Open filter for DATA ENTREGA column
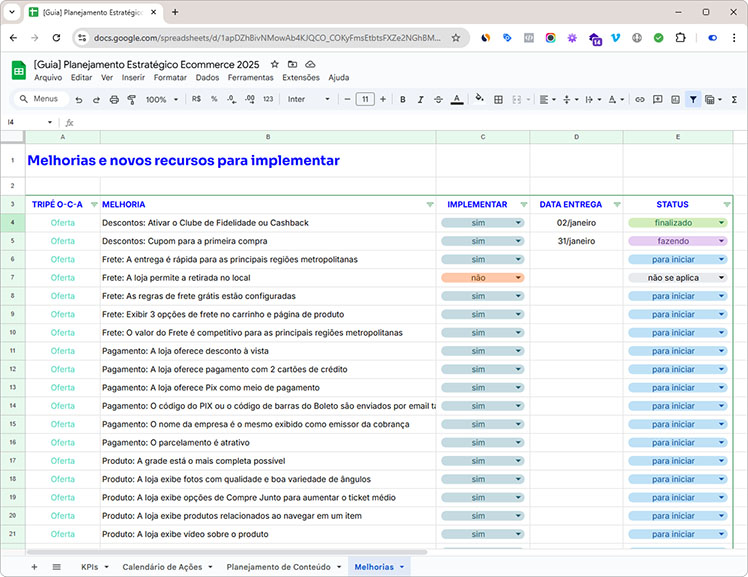This screenshot has width=748, height=577. point(617,205)
